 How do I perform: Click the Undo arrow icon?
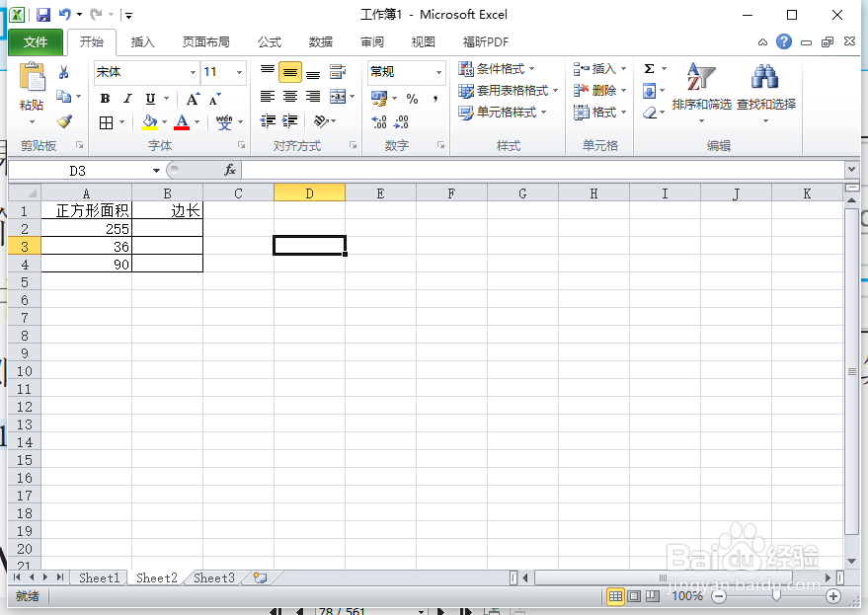[x=65, y=15]
